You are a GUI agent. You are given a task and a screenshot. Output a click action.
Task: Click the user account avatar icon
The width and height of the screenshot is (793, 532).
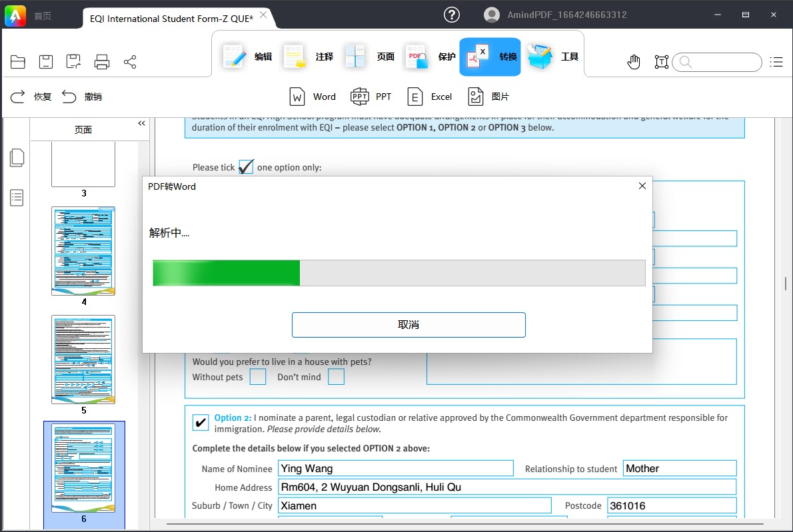tap(492, 15)
